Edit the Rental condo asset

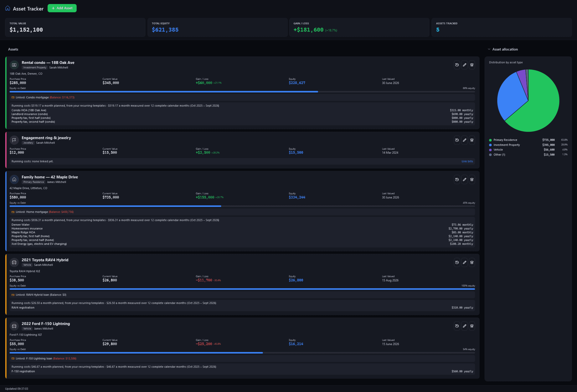click(x=464, y=65)
